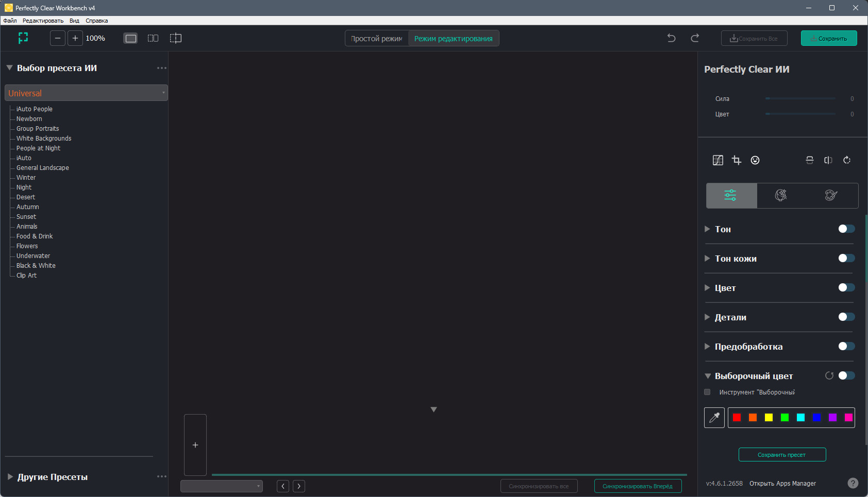Collapse the Выборочный цвет section
This screenshot has height=497, width=868.
[708, 376]
